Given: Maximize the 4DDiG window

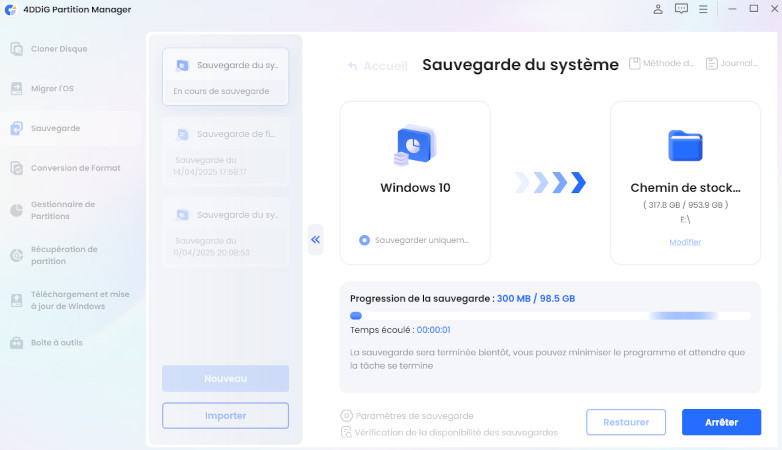Looking at the screenshot, I should [x=754, y=9].
